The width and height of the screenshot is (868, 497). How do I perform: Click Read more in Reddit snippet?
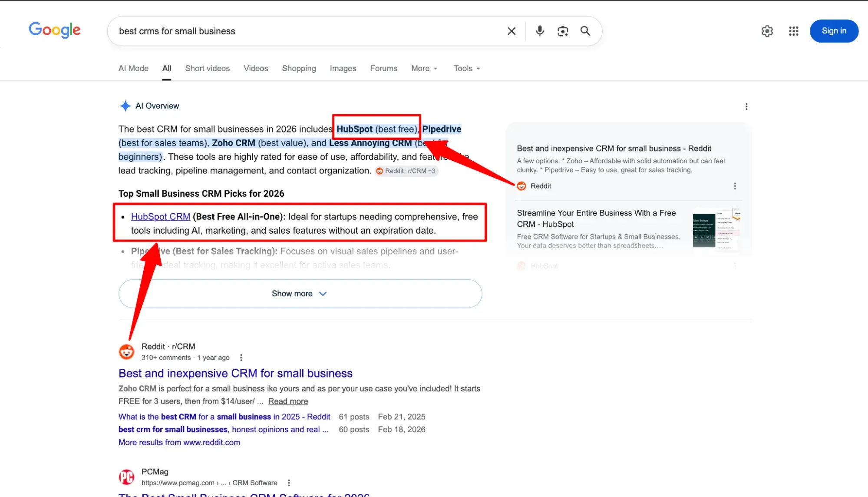pos(288,401)
